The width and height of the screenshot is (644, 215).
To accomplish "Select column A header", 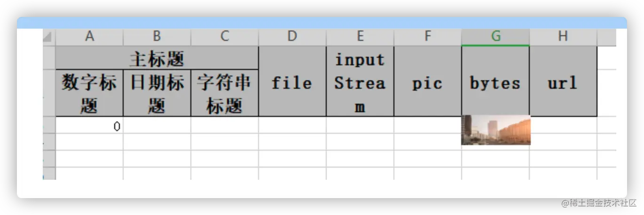I will pos(89,37).
